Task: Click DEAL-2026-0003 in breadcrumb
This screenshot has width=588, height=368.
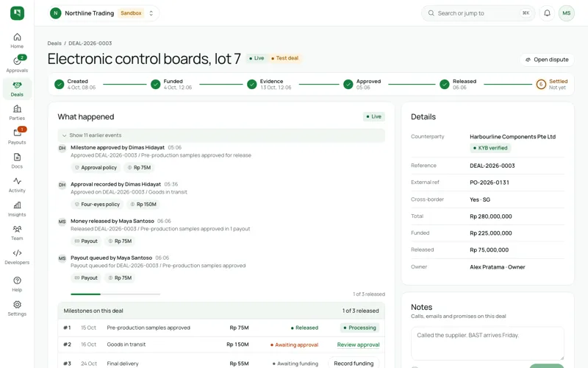Action: pyautogui.click(x=90, y=43)
